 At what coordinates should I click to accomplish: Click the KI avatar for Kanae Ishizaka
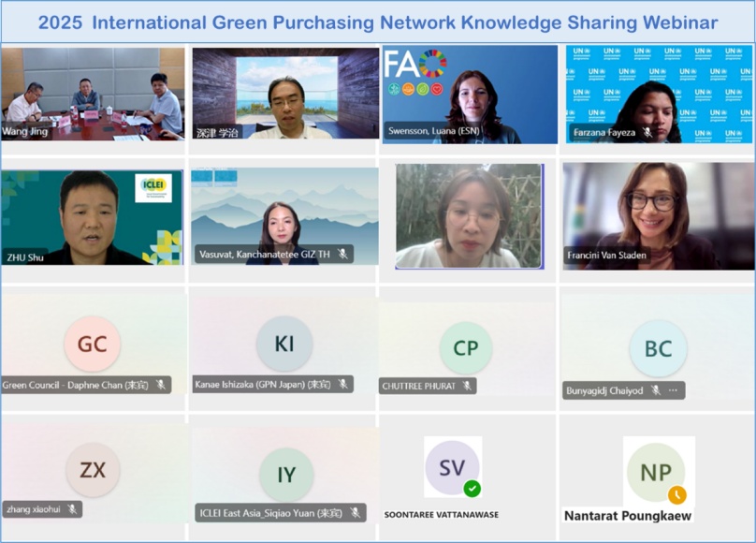pos(284,344)
